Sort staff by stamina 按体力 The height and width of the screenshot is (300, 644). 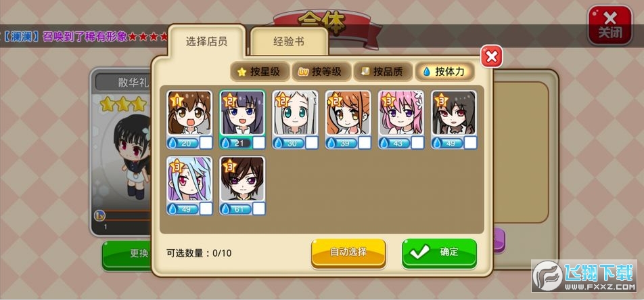click(445, 72)
